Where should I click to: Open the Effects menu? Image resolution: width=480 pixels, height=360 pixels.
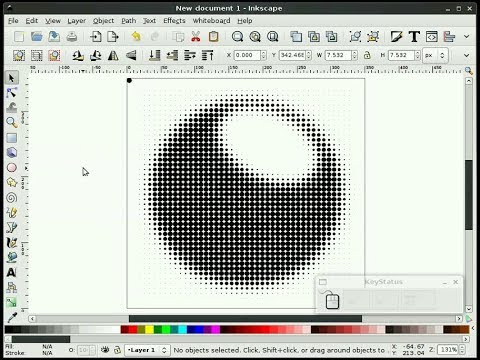point(174,21)
